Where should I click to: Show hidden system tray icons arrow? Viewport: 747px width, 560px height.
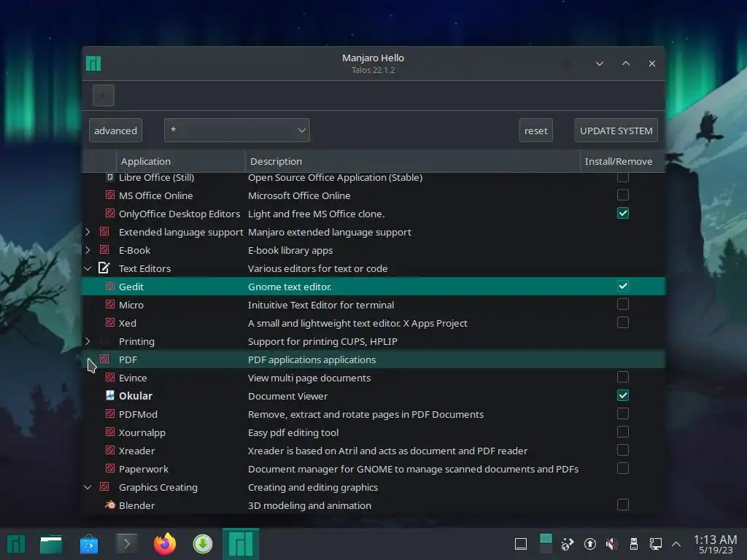pos(676,544)
